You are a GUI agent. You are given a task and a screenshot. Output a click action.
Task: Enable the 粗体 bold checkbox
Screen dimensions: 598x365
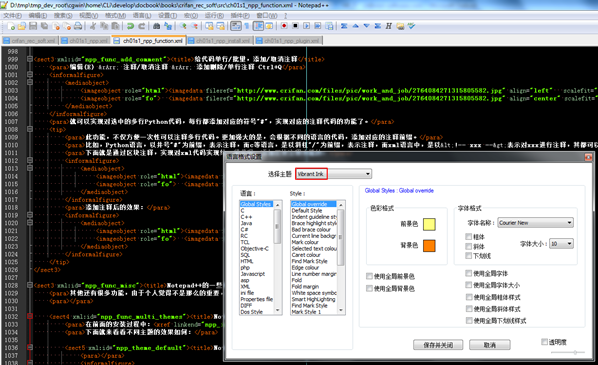[x=469, y=236]
